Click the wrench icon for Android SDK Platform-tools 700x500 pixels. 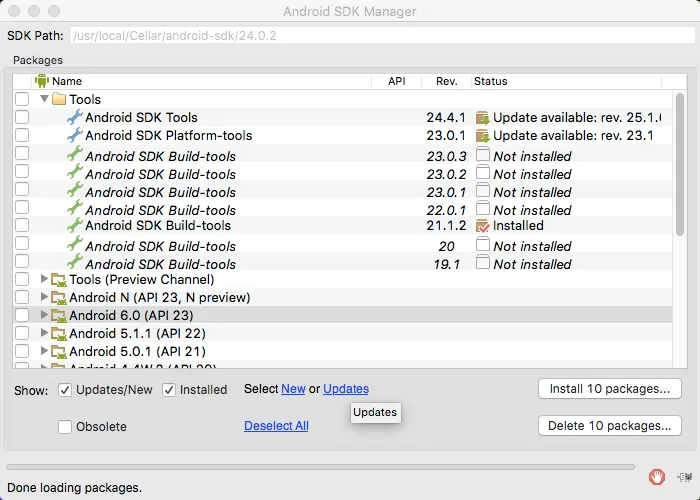[75, 135]
